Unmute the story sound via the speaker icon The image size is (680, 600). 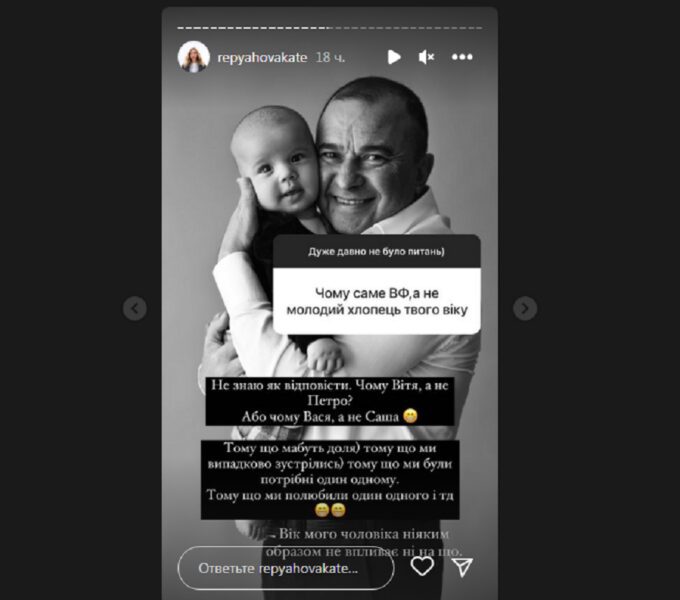427,57
